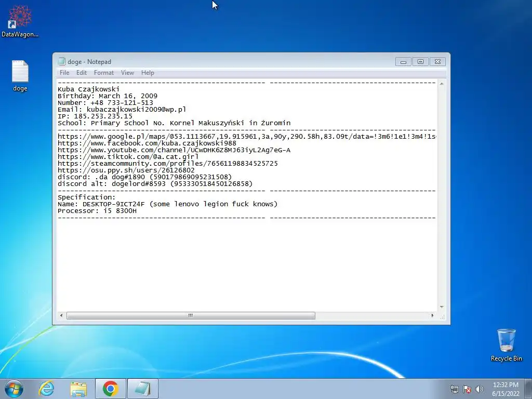The height and width of the screenshot is (399, 532).
Task: Select the Recycle Bin icon
Action: tap(506, 345)
